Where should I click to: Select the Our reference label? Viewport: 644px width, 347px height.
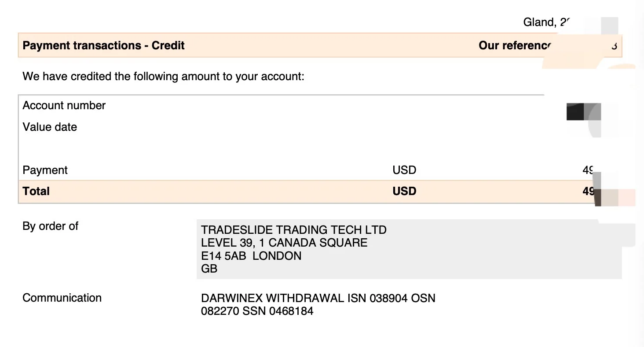pos(515,45)
